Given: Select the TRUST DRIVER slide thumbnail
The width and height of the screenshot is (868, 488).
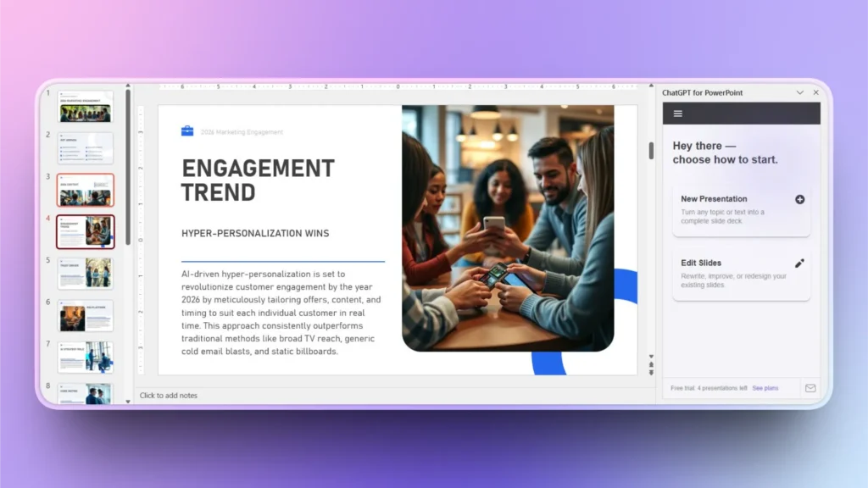Looking at the screenshot, I should coord(85,273).
